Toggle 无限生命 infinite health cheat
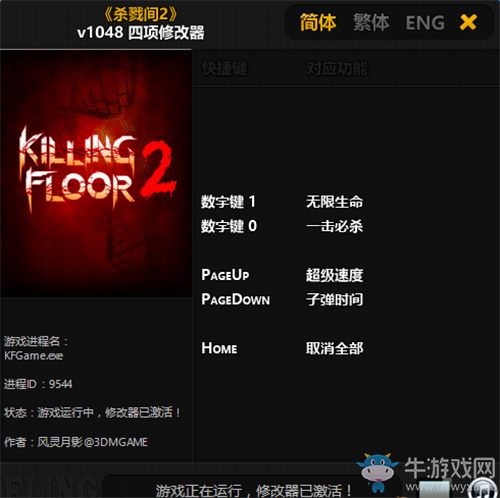 click(x=334, y=202)
